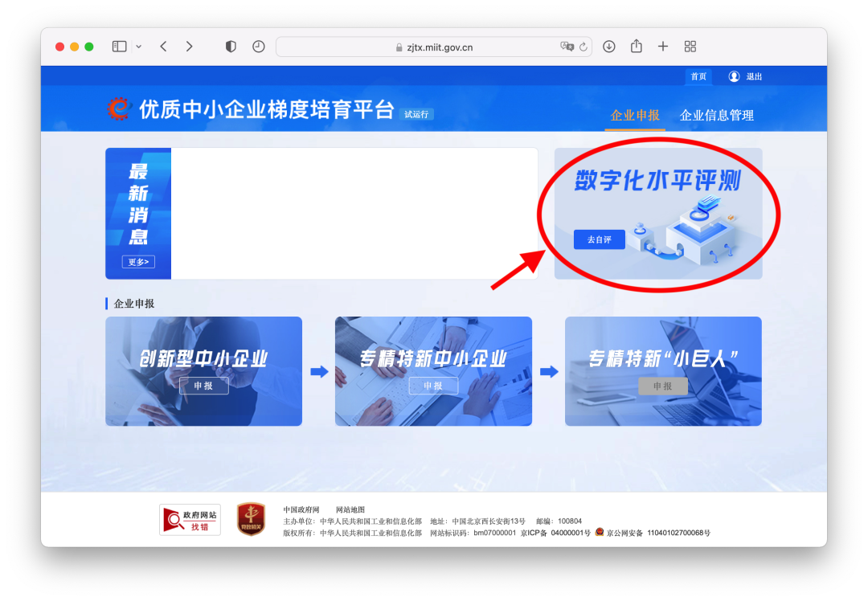Open 更多> in the 最新消息 panel

click(138, 262)
